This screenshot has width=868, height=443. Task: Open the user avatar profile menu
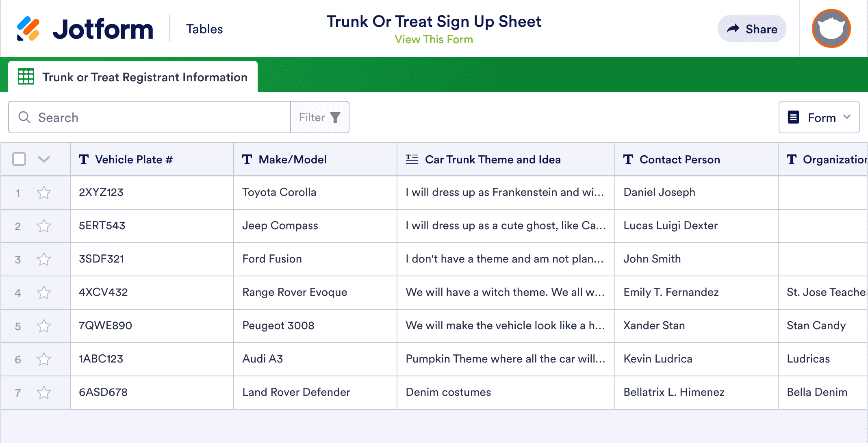pos(831,29)
